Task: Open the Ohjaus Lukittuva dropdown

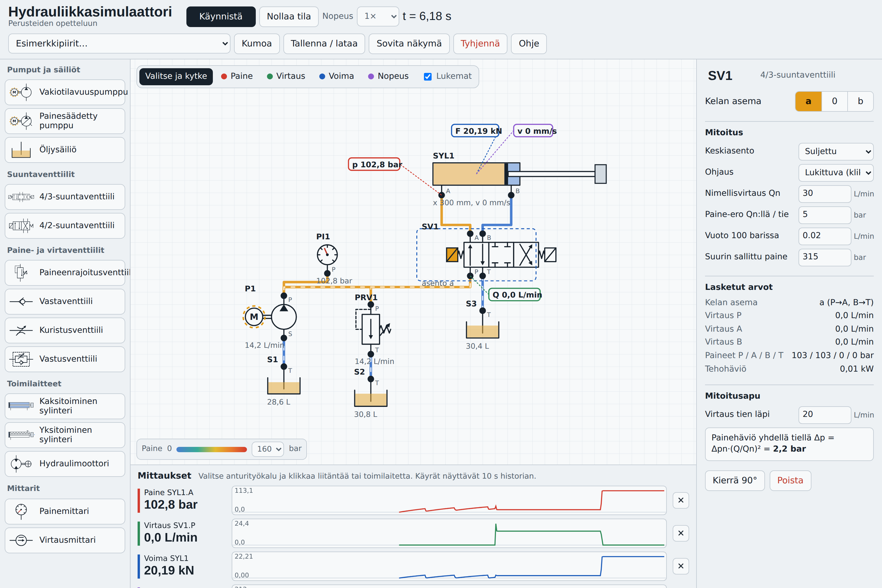Action: (836, 173)
